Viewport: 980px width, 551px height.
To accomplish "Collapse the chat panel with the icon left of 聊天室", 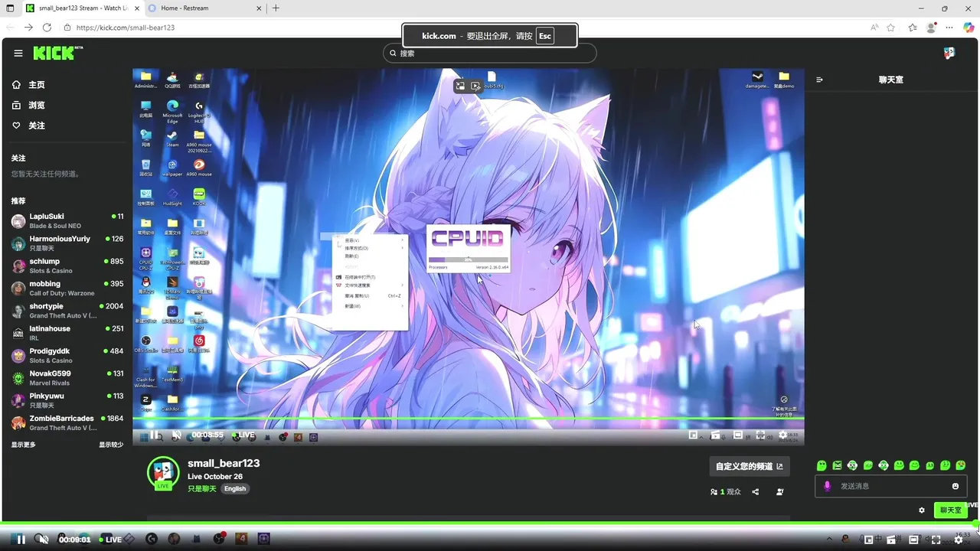I will point(819,80).
